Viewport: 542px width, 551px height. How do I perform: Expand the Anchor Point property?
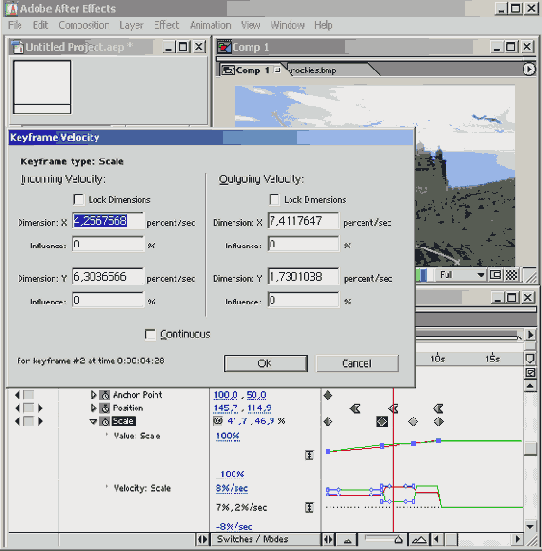(x=93, y=395)
